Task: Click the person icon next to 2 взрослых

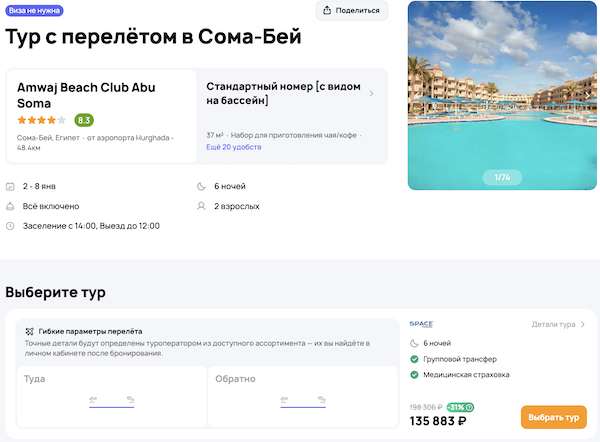Action: coord(202,206)
